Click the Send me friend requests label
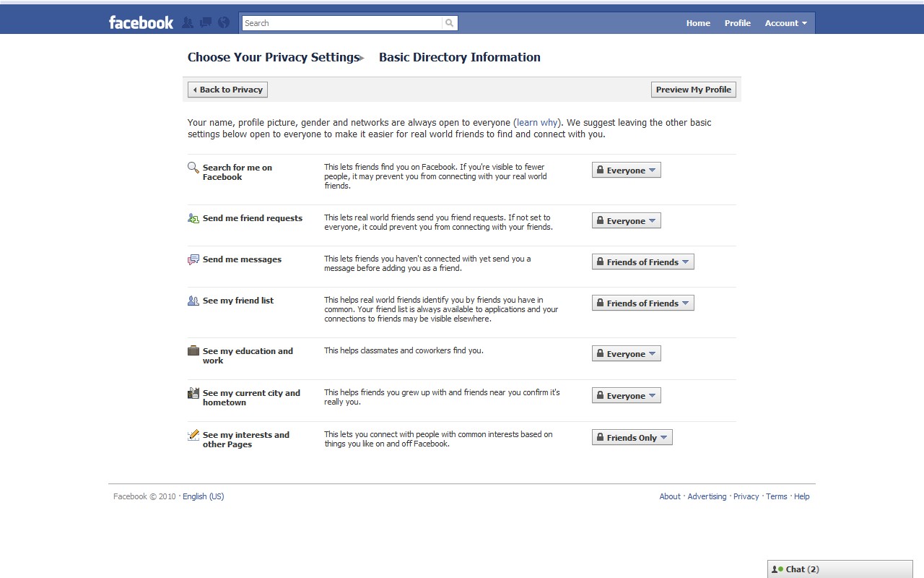Image resolution: width=924 pixels, height=578 pixels. (253, 218)
